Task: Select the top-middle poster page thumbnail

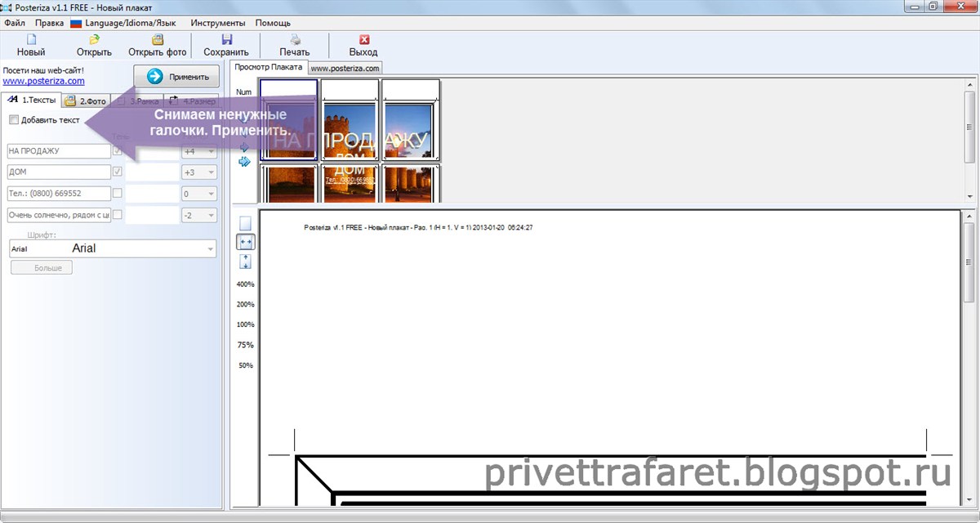Action: pyautogui.click(x=350, y=119)
